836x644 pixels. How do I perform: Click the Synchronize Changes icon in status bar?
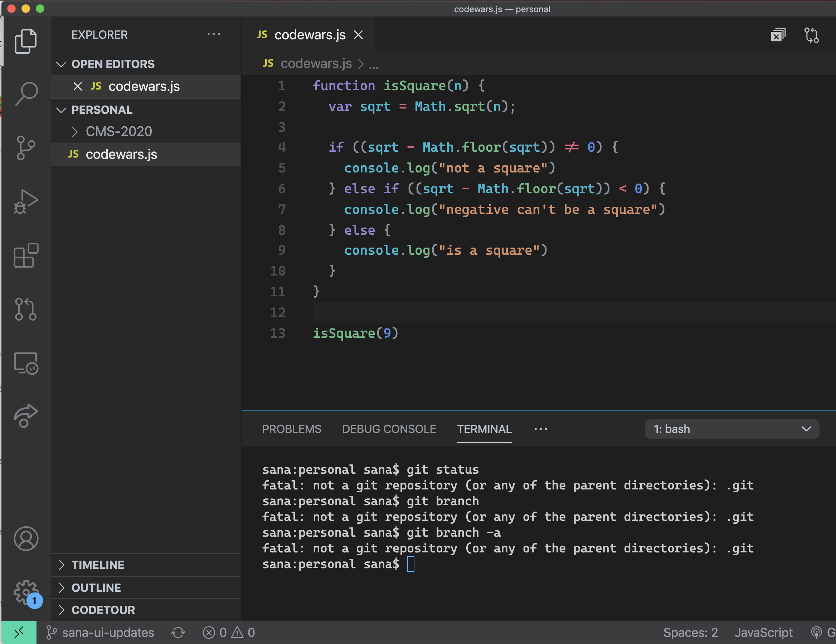click(178, 633)
